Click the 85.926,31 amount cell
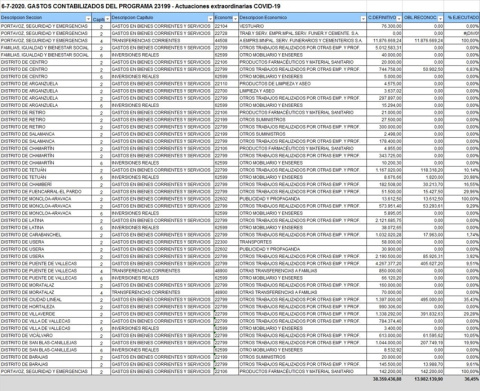The image size is (480, 391). coord(423,256)
